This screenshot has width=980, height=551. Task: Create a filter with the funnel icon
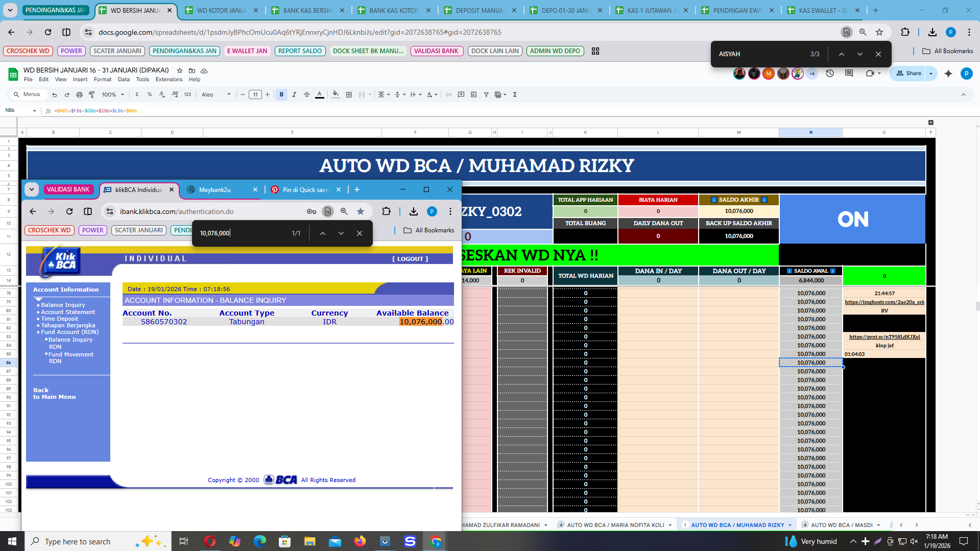click(x=486, y=94)
